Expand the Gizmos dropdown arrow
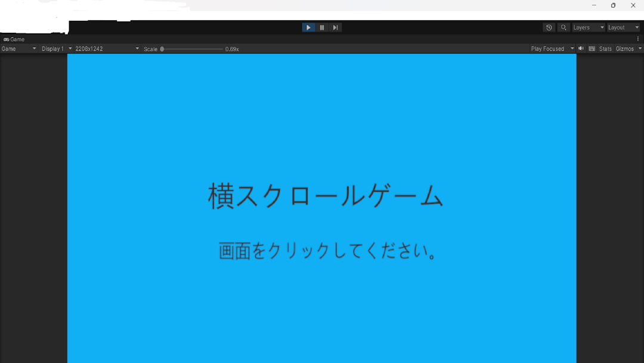Screen dimensions: 644x363 [x=640, y=48]
